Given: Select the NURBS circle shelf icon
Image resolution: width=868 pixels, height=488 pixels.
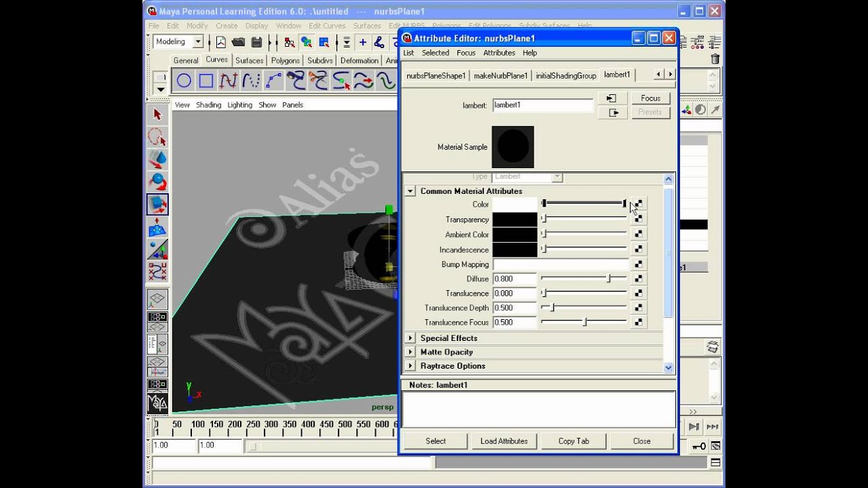Looking at the screenshot, I should 184,81.
